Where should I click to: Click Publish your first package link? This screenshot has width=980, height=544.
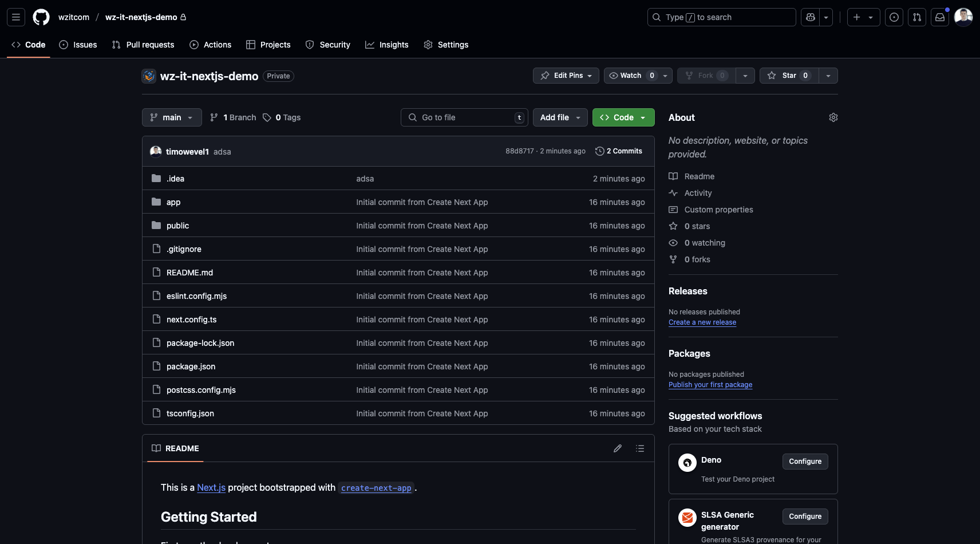click(710, 385)
